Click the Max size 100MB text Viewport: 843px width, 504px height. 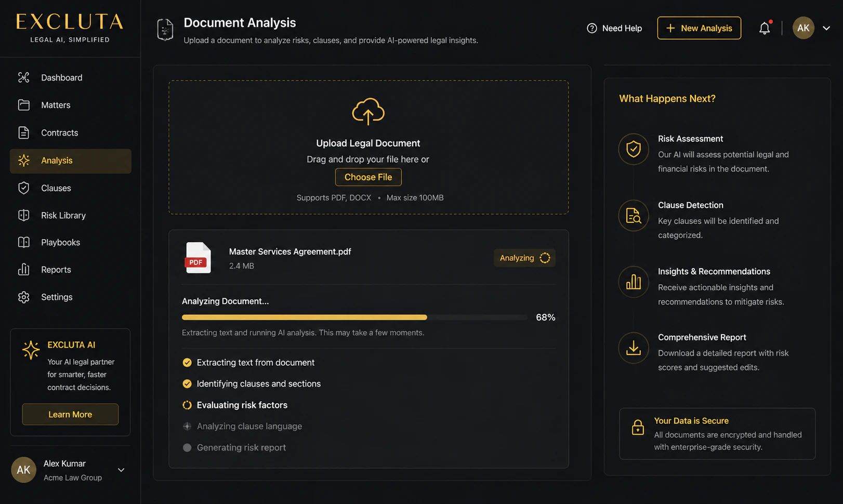click(x=415, y=198)
